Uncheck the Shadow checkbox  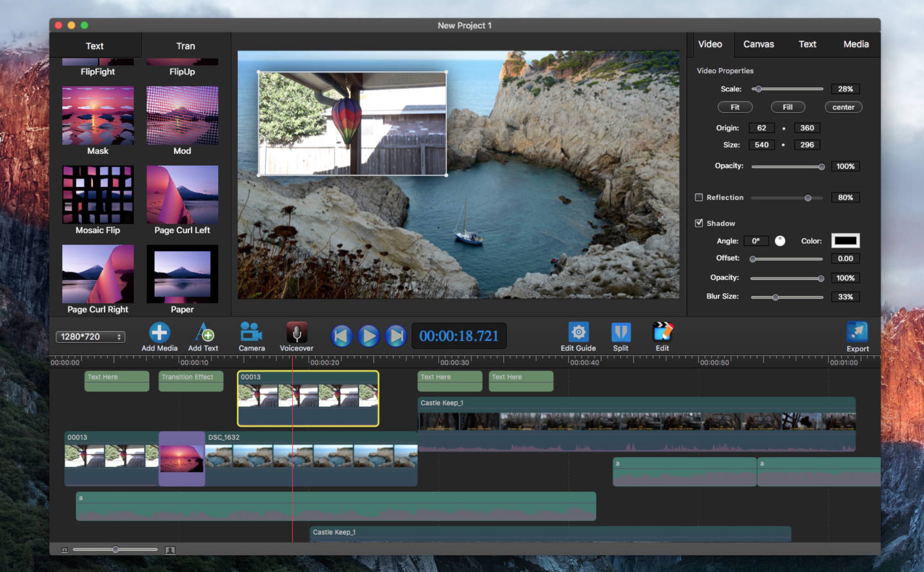coord(698,223)
